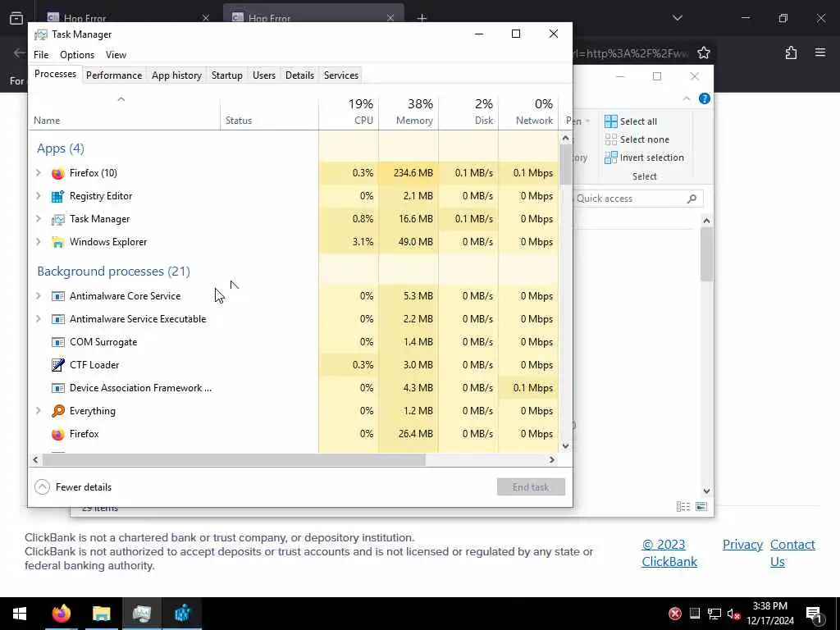Open a new Firefox tab with plus
The height and width of the screenshot is (630, 840).
422,18
